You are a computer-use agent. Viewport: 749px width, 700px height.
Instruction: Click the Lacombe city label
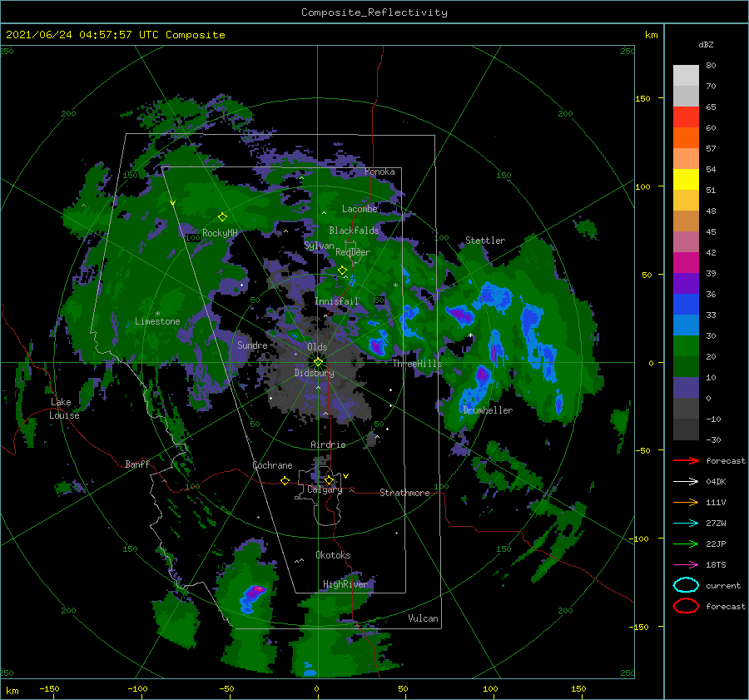360,209
